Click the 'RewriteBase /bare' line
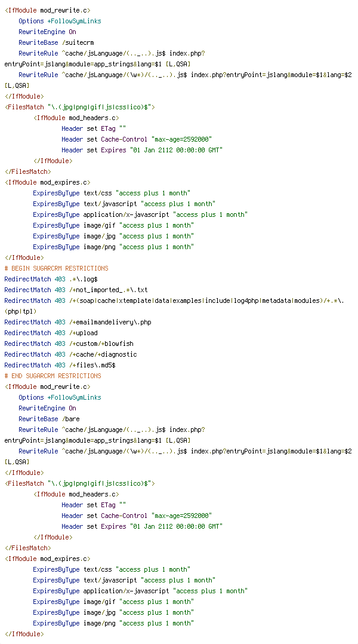Image resolution: width=358 pixels, height=644 pixels. click(x=49, y=419)
